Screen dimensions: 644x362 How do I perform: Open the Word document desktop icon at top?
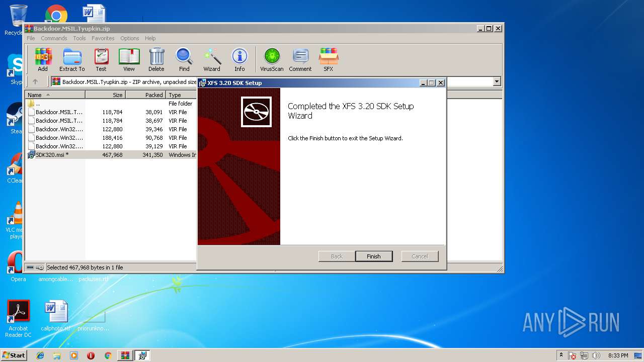(94, 14)
